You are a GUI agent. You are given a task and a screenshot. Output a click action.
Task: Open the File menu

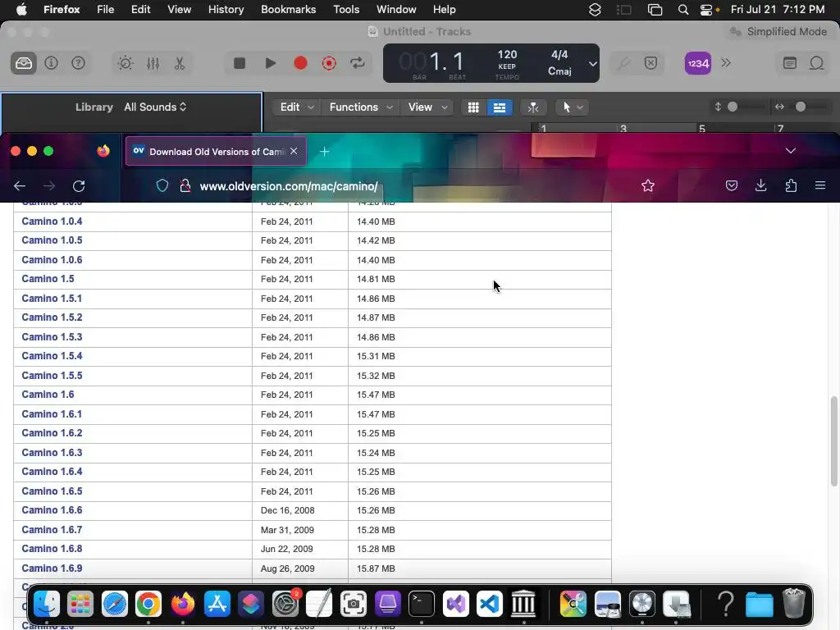[106, 9]
